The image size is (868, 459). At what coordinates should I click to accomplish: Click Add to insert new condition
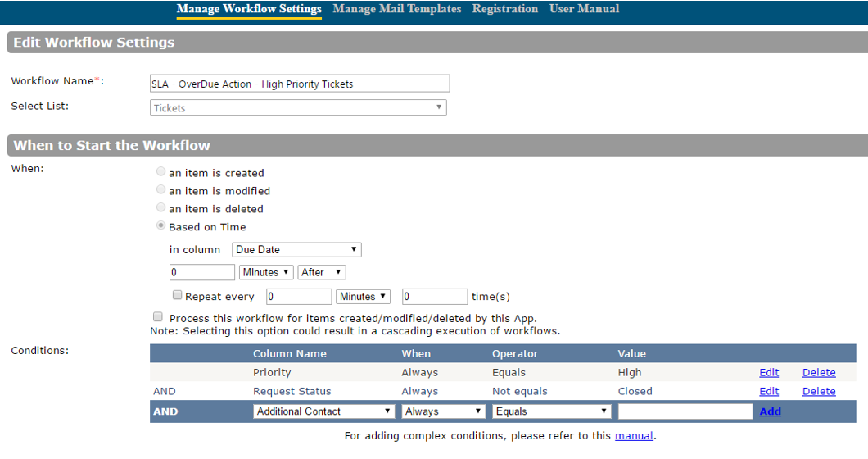click(770, 411)
